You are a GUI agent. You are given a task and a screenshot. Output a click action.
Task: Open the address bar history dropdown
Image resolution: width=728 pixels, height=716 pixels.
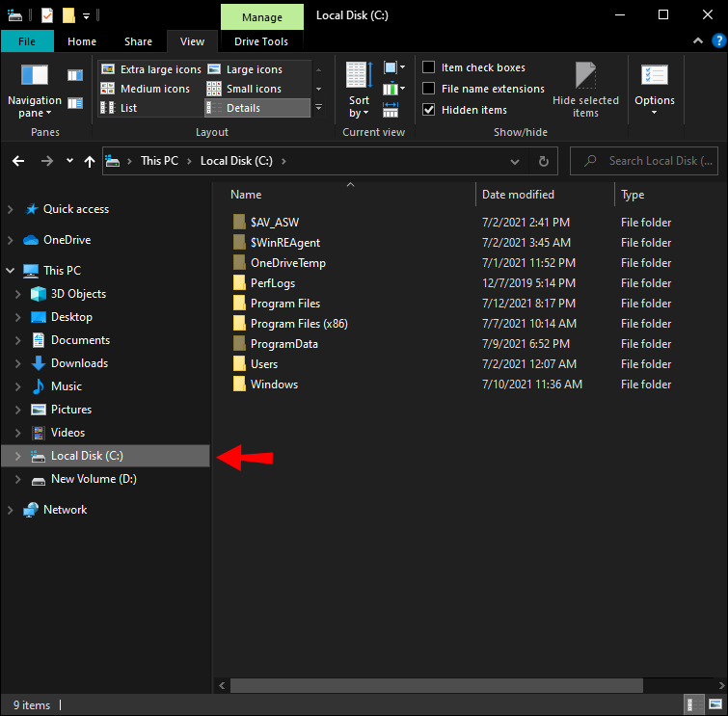pyautogui.click(x=515, y=162)
